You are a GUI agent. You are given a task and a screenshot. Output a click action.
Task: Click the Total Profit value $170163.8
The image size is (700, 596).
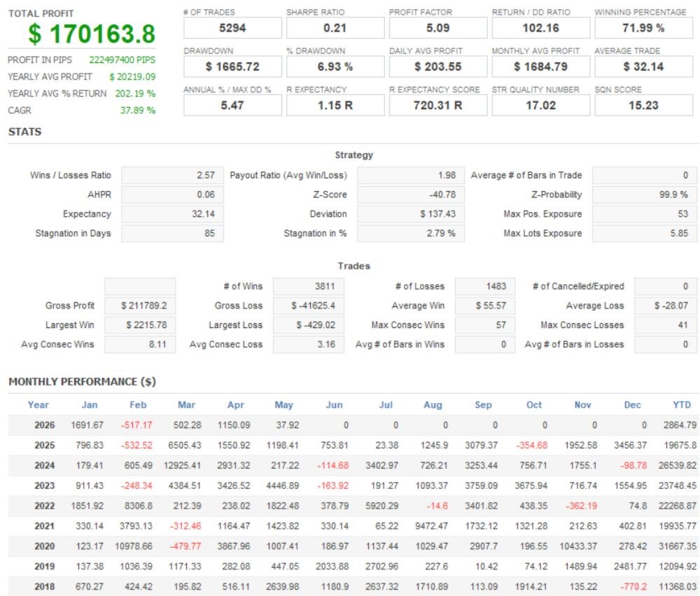[x=92, y=34]
